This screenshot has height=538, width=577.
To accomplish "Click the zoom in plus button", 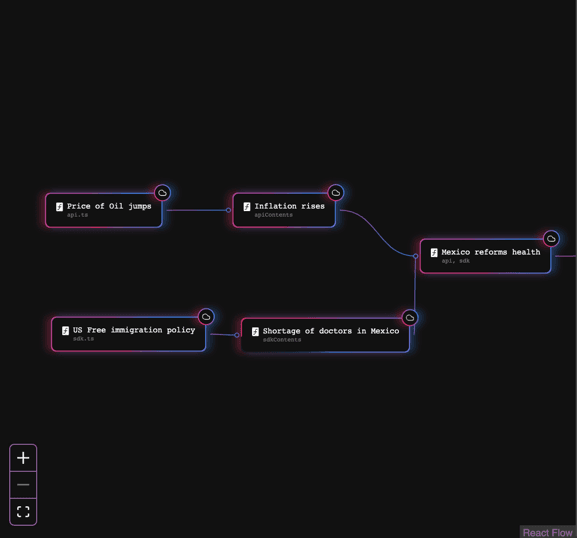I will [x=23, y=458].
